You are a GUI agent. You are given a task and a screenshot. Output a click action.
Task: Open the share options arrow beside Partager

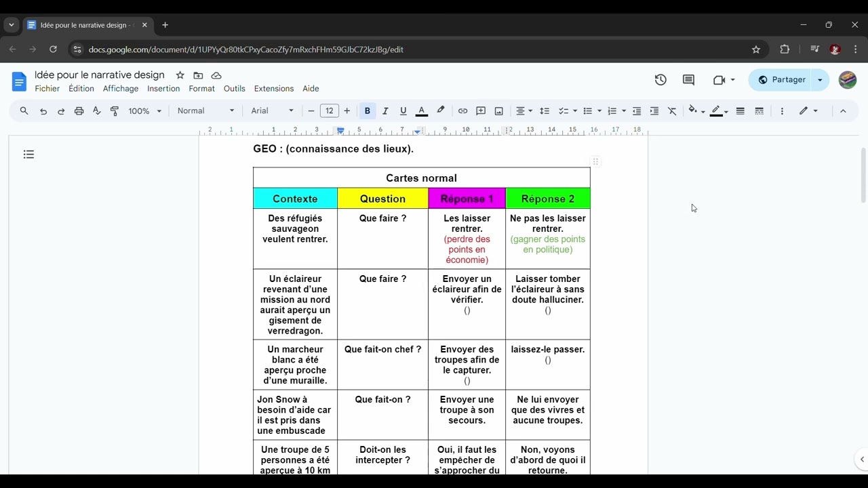pos(820,80)
